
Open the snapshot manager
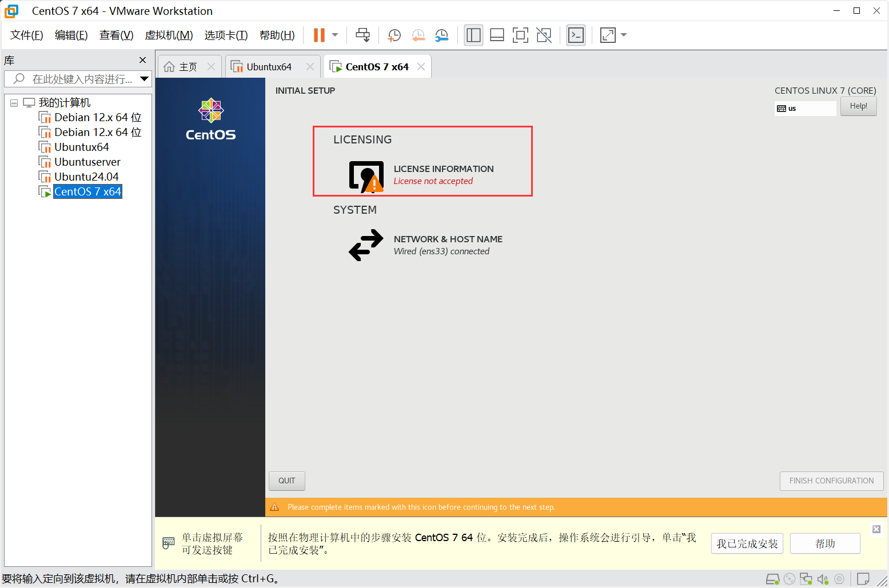pyautogui.click(x=441, y=35)
